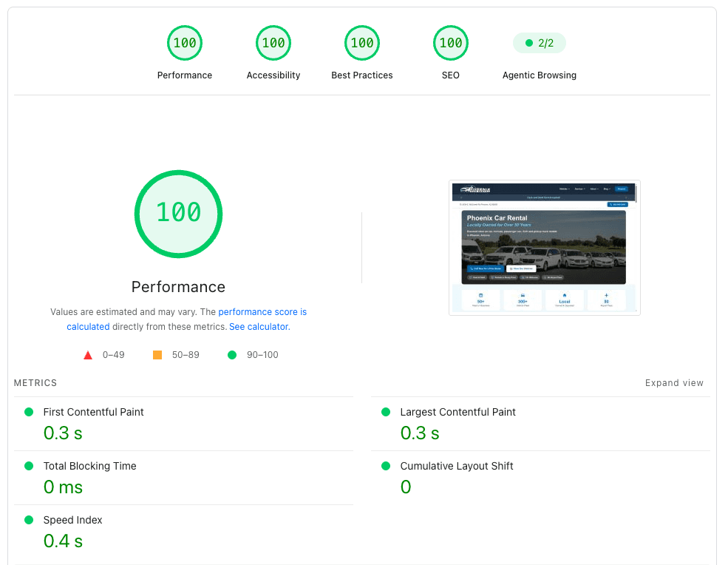Click the 90–100 legend range text
The height and width of the screenshot is (565, 728).
pyautogui.click(x=262, y=355)
